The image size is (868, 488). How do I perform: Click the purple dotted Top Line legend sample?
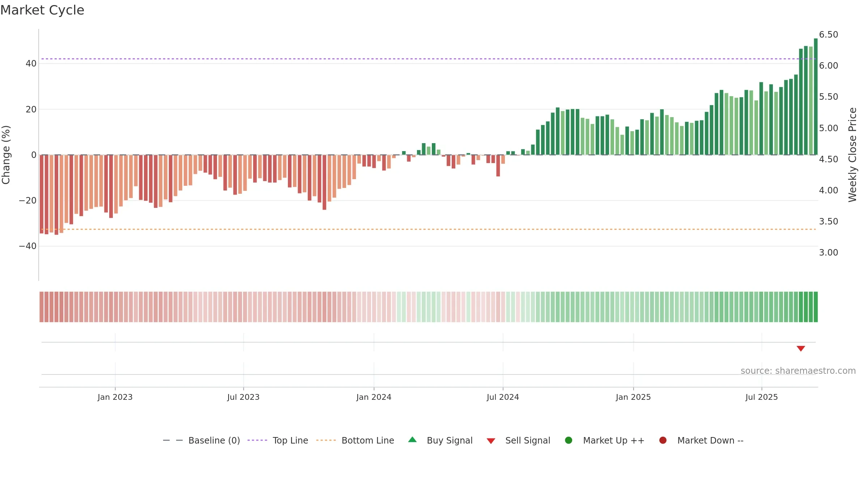click(257, 440)
